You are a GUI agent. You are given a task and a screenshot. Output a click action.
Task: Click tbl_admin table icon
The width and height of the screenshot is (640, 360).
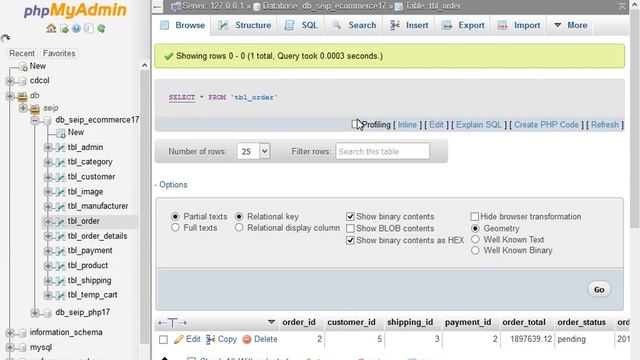(x=60, y=147)
